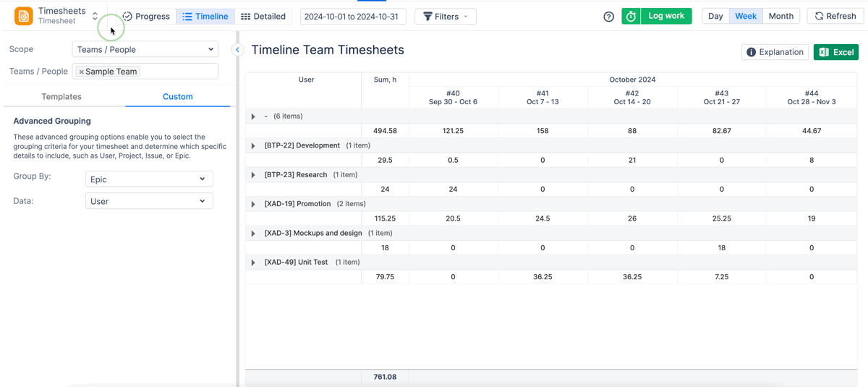868x387 pixels.
Task: Click the date range field
Action: coord(352,16)
